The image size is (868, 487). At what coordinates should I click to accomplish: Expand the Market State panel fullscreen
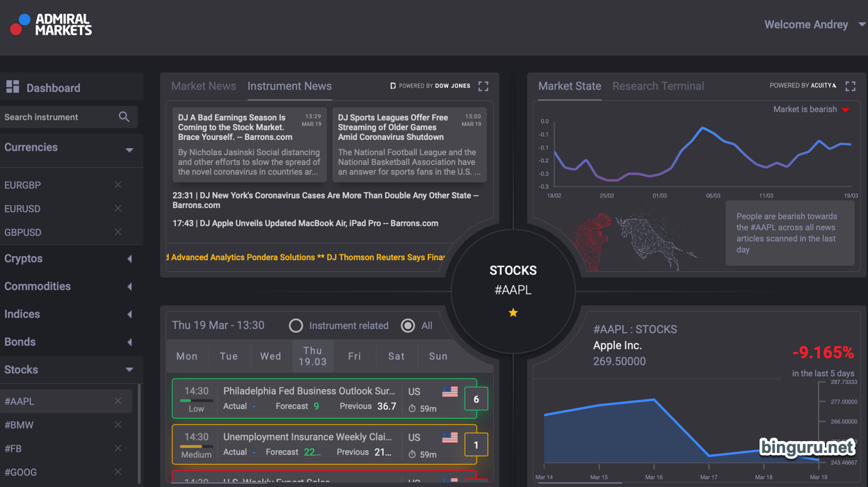pos(850,86)
